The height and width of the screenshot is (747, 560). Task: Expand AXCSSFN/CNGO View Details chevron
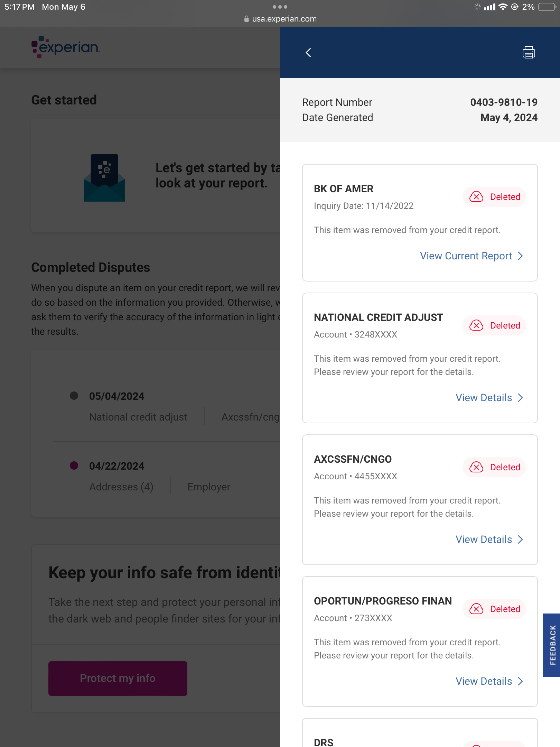tap(520, 539)
